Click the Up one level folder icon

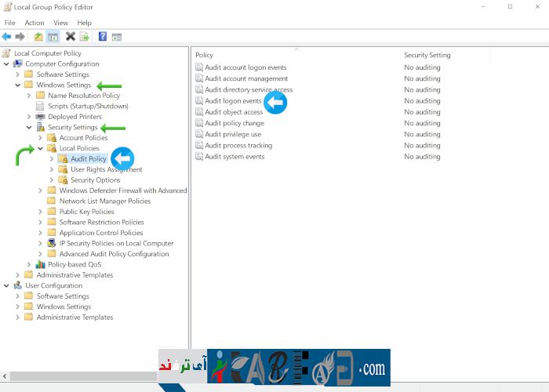tap(38, 37)
